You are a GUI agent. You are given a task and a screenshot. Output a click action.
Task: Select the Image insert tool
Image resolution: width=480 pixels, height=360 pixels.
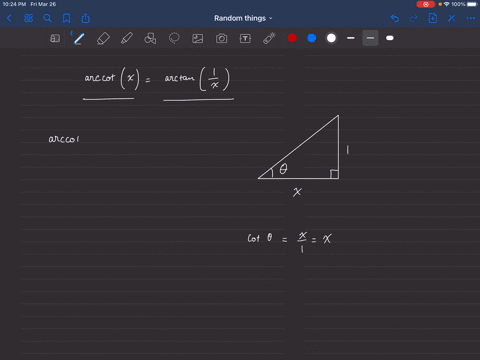[x=198, y=38]
